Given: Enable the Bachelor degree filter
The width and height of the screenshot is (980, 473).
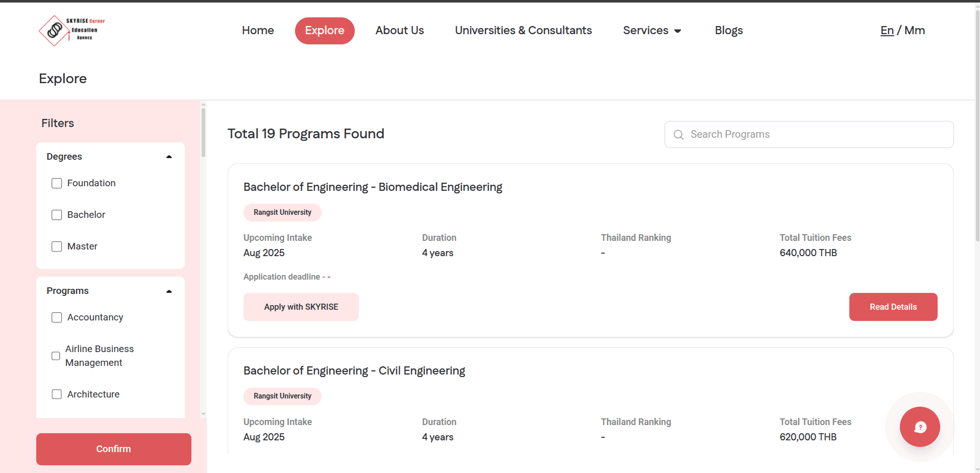Looking at the screenshot, I should click(57, 215).
